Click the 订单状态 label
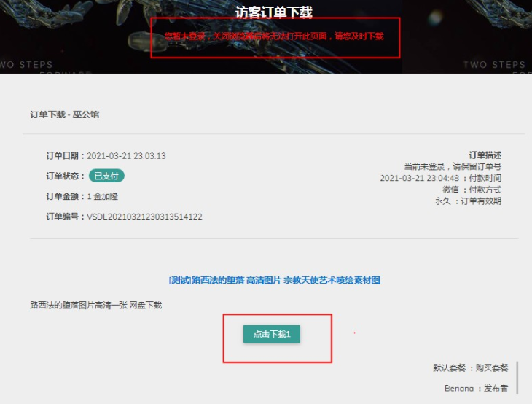532x404 pixels. pyautogui.click(x=63, y=176)
